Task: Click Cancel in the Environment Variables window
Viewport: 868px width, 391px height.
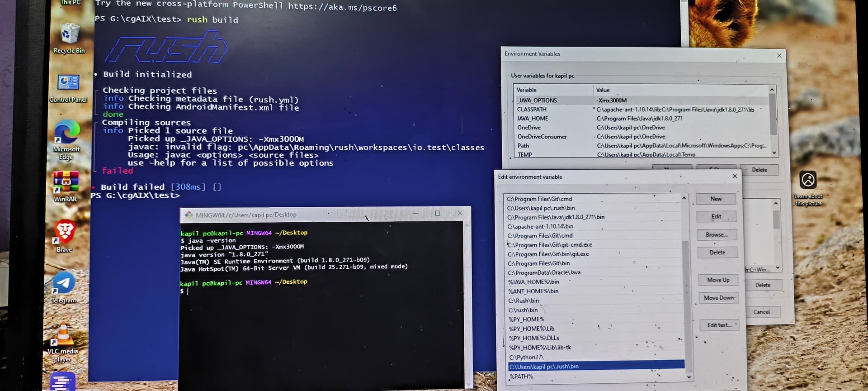Action: 761,312
